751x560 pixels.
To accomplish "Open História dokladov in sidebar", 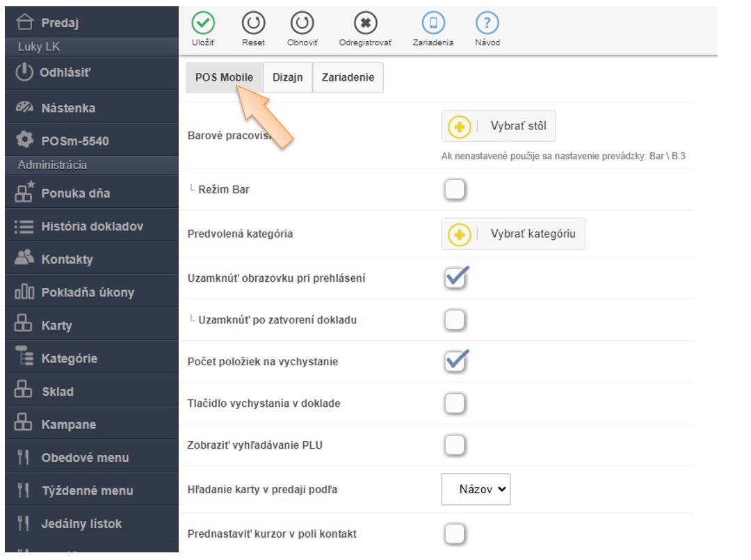I will [92, 226].
